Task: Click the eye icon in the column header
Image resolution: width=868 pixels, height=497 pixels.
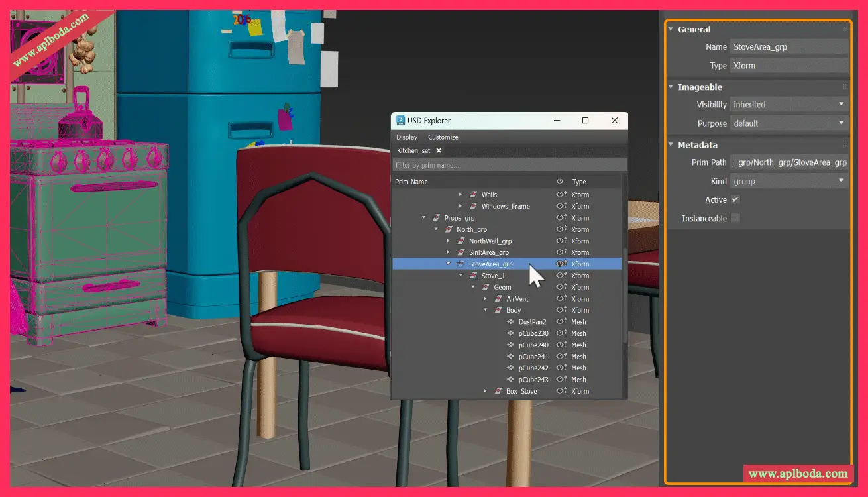Action: [x=560, y=182]
